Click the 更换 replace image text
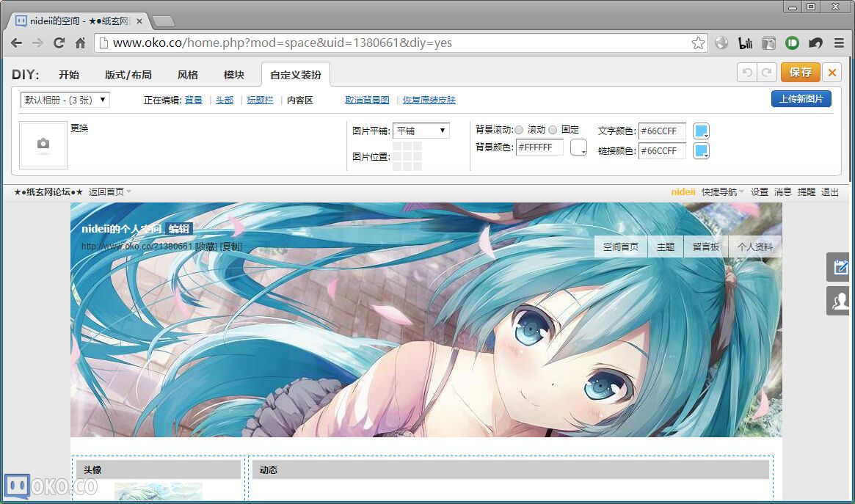The image size is (855, 504). coord(79,128)
